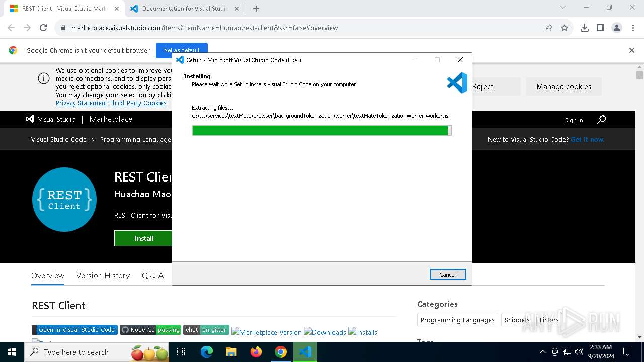The width and height of the screenshot is (644, 362).
Task: Click the share page icon in address bar
Action: (548, 28)
